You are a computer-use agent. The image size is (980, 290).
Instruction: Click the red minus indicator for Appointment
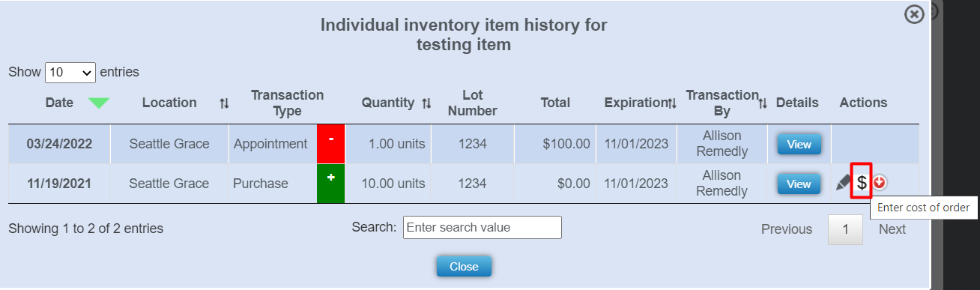pos(330,143)
